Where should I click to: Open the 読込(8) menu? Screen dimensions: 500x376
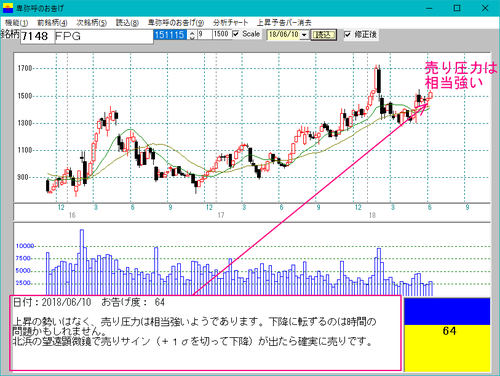click(x=127, y=23)
